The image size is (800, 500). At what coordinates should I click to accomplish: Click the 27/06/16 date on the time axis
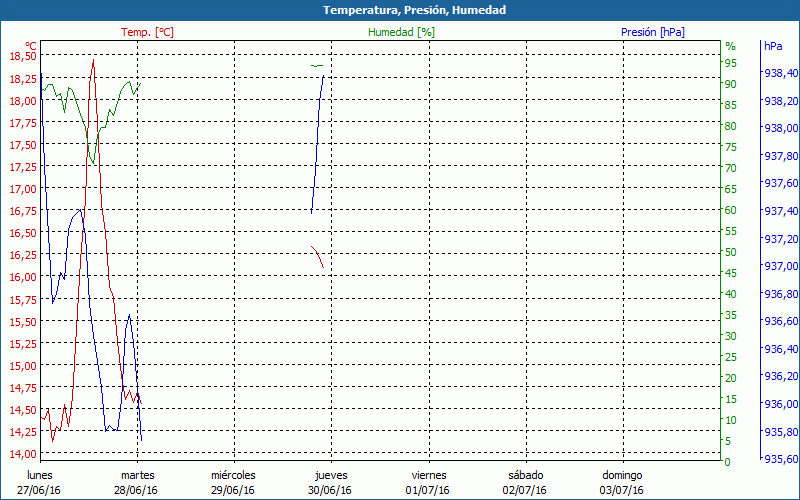pyautogui.click(x=39, y=490)
